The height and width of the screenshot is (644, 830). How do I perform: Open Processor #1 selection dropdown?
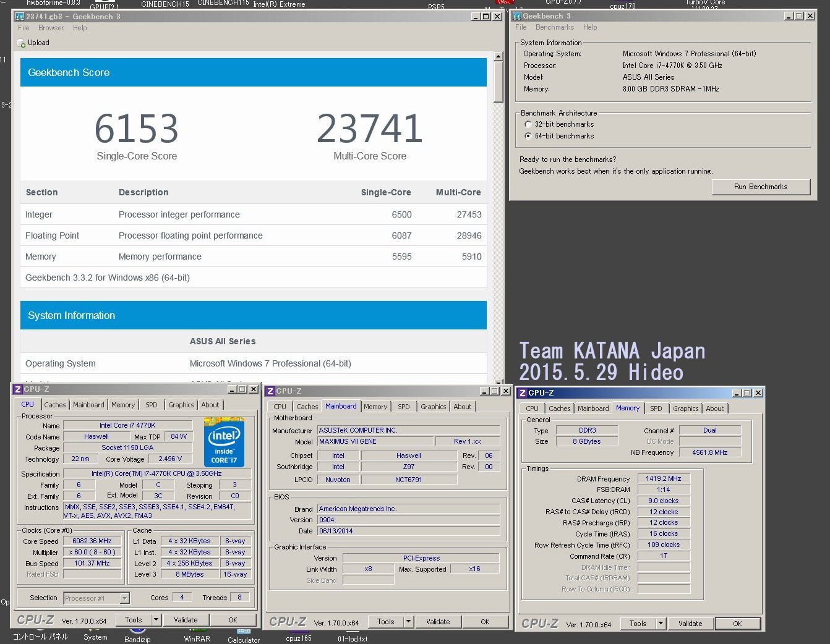(x=125, y=598)
